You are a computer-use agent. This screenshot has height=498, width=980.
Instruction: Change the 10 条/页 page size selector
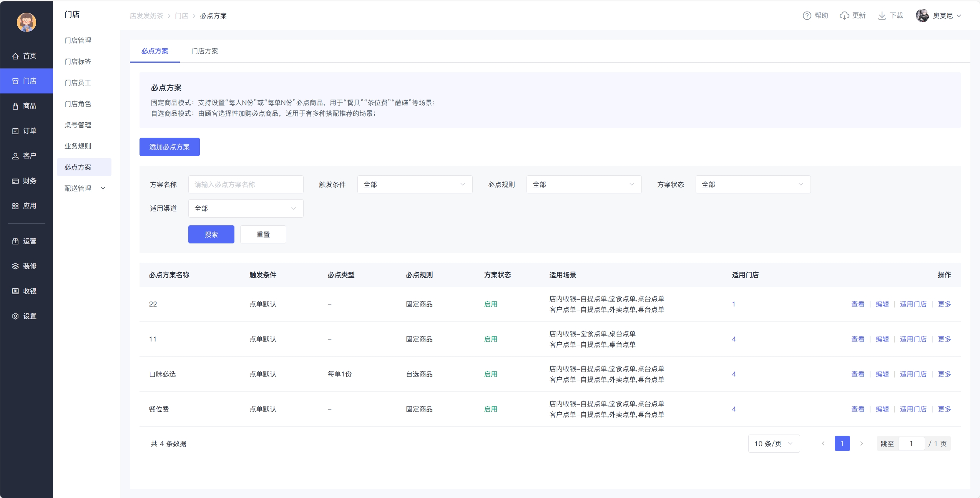point(773,444)
